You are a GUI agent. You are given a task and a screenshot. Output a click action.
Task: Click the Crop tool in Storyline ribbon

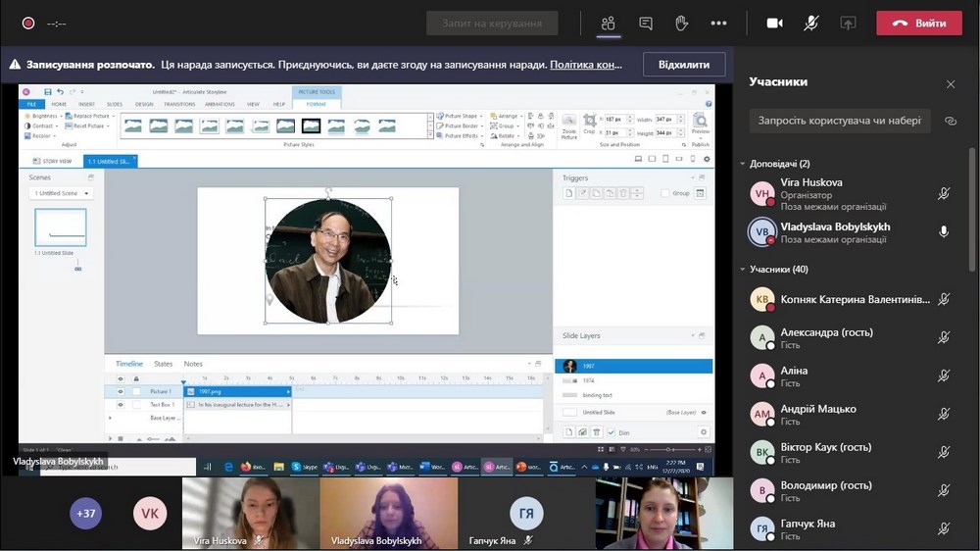(x=589, y=125)
